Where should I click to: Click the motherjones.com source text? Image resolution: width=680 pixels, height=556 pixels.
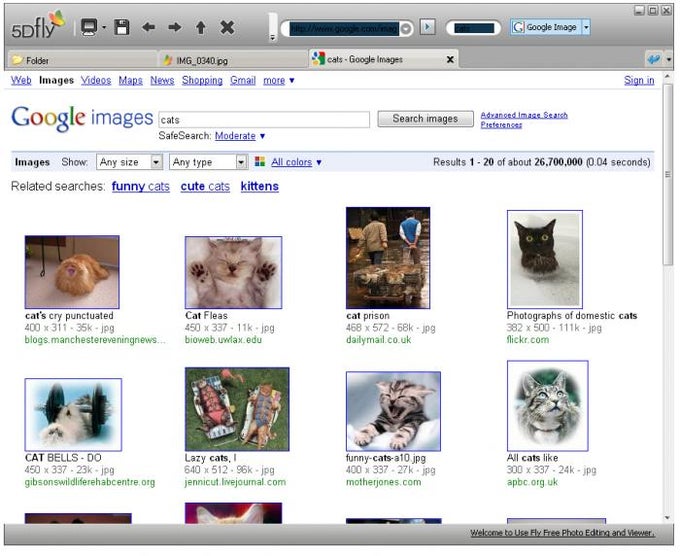(383, 482)
